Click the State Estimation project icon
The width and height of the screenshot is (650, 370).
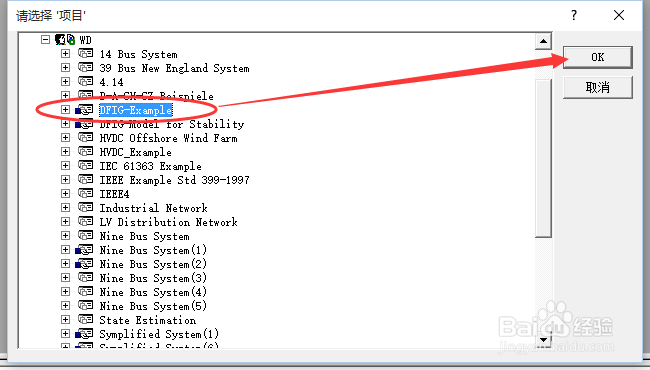85,319
